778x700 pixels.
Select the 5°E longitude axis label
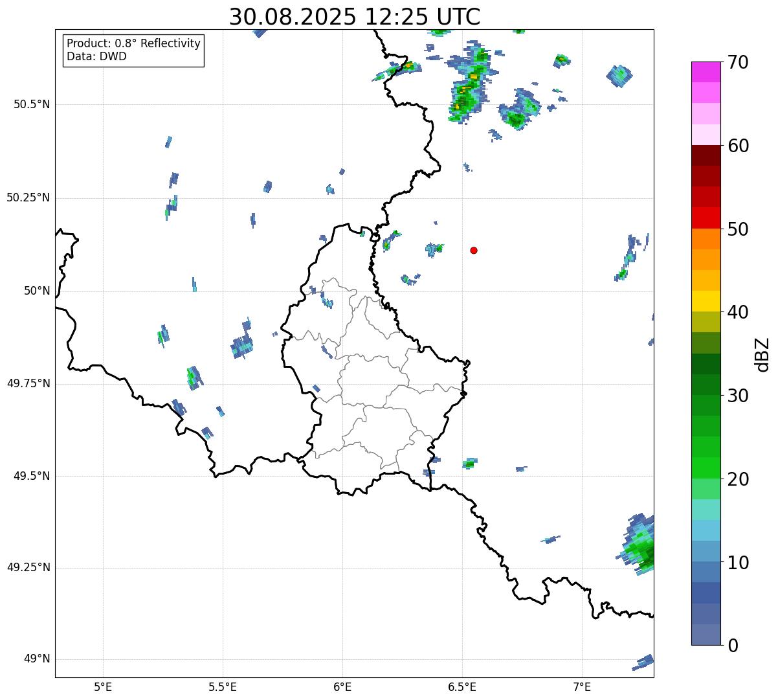[103, 686]
